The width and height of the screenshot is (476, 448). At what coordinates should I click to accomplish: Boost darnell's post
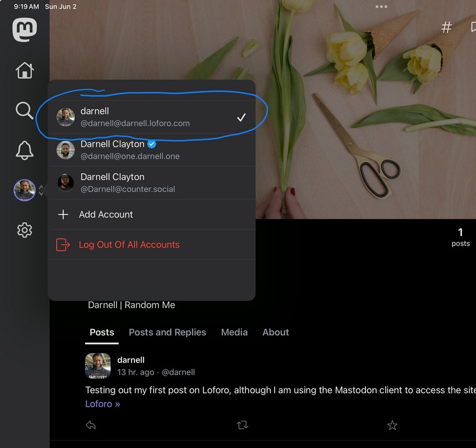pos(242,425)
